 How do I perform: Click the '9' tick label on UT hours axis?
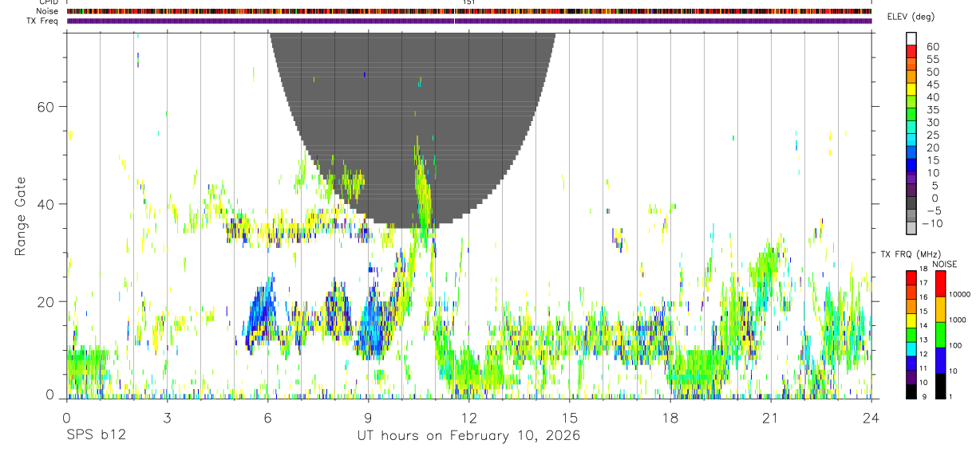point(368,417)
